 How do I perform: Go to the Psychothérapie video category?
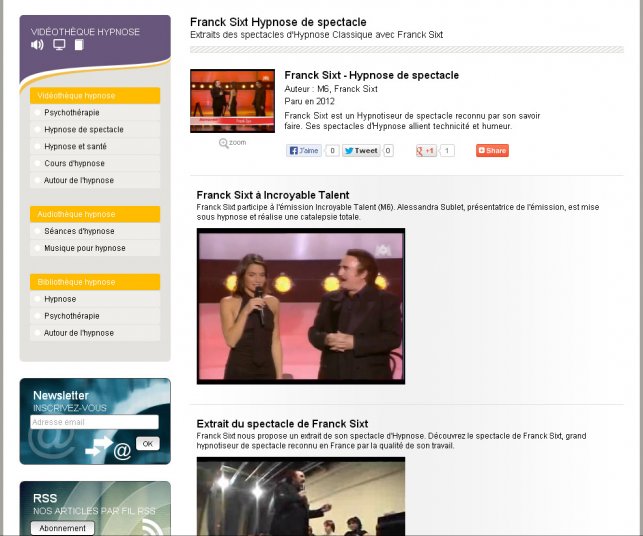[x=72, y=113]
